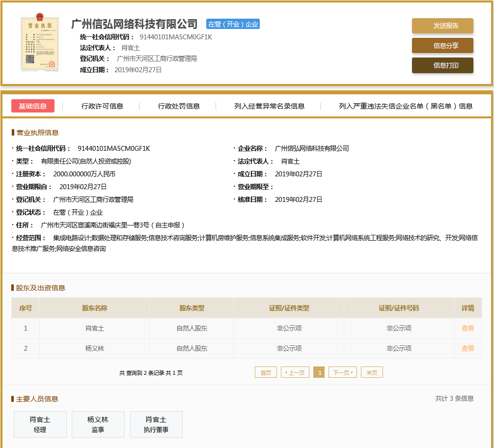Go to first page with 首页
494x448 pixels.
(266, 373)
